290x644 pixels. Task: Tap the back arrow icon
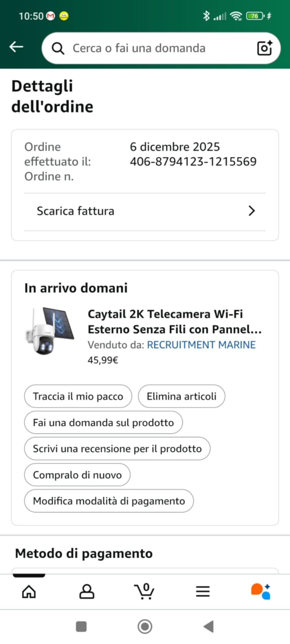(x=16, y=47)
